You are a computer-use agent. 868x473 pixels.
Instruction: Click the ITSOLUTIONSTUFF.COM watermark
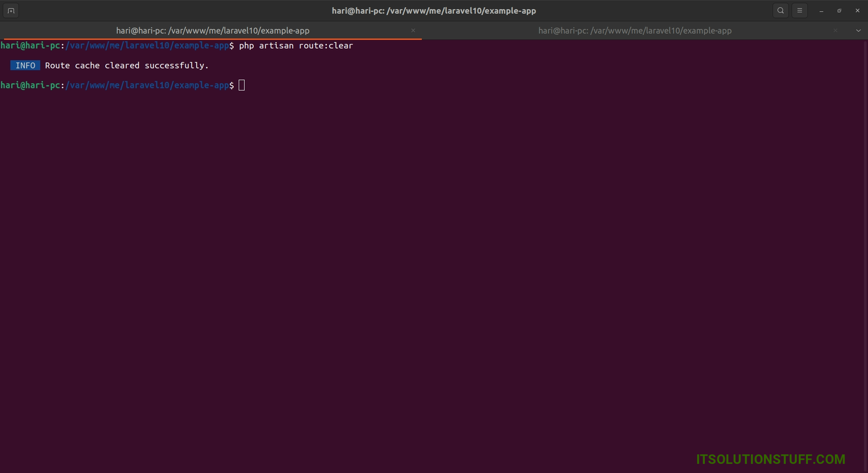click(770, 459)
